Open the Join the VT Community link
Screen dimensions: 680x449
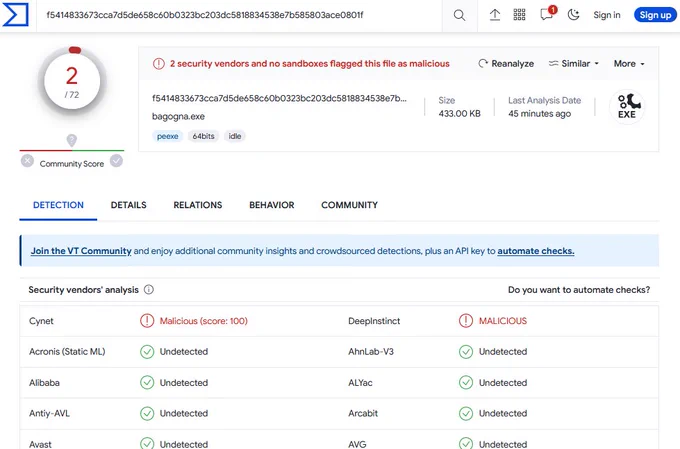coord(81,251)
